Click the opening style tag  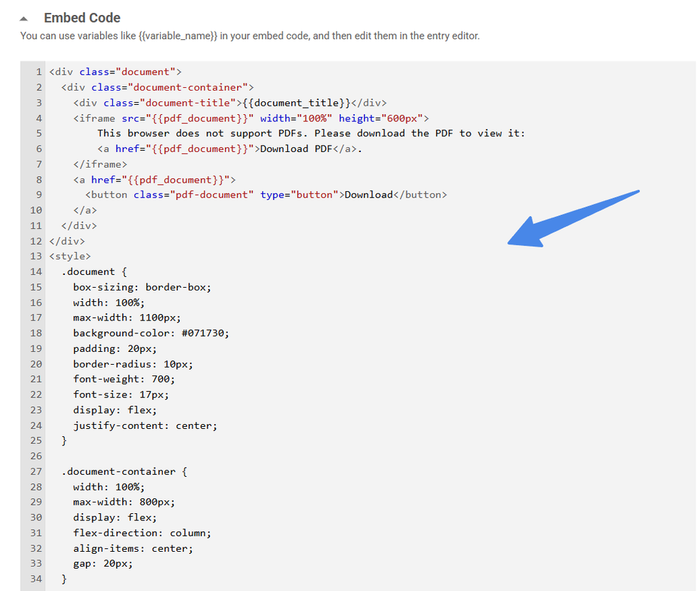(70, 256)
